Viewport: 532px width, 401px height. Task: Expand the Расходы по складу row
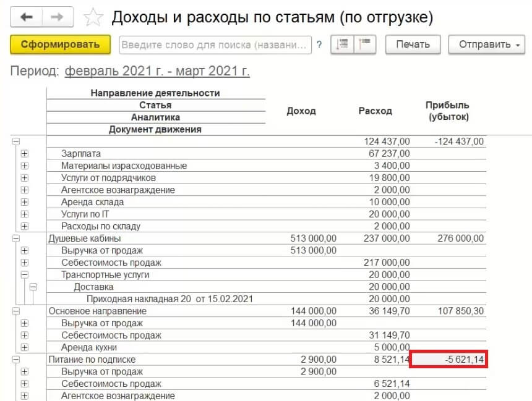[24, 226]
